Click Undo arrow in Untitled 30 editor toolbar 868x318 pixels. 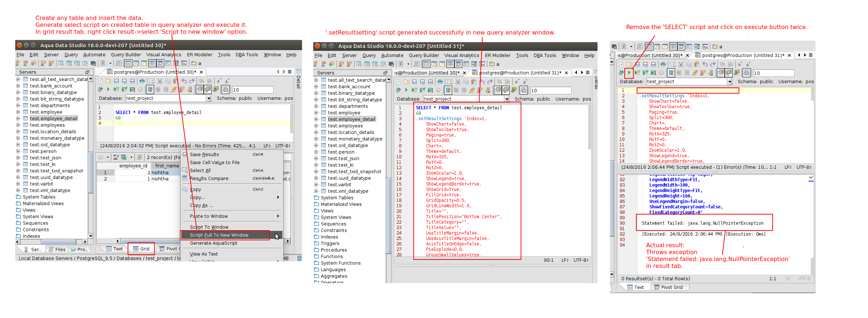click(x=184, y=81)
